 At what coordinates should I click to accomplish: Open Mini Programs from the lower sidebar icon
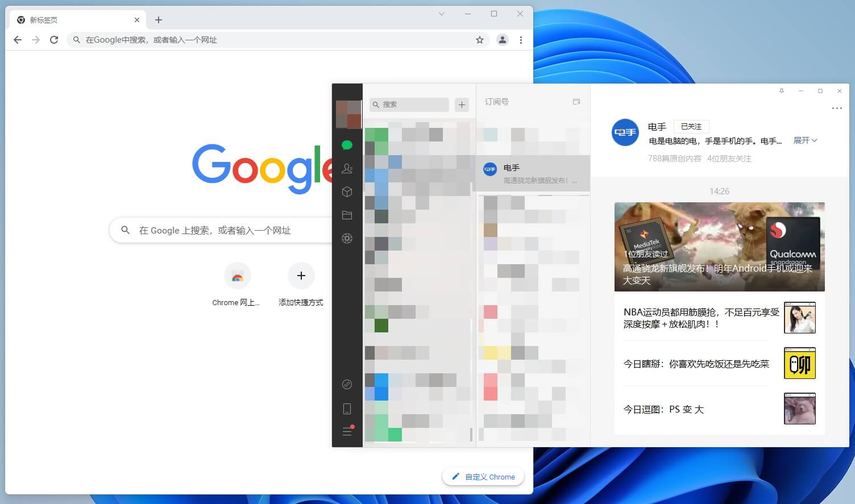point(347,384)
